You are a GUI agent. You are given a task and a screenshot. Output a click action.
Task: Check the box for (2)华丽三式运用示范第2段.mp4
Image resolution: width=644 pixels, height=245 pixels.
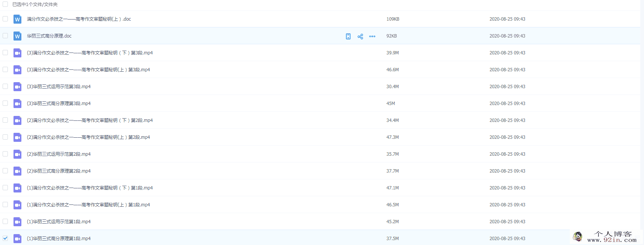[5, 154]
